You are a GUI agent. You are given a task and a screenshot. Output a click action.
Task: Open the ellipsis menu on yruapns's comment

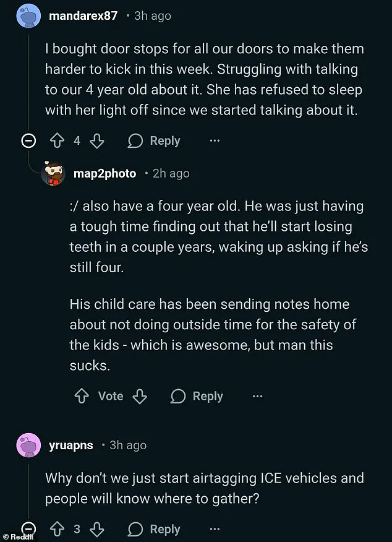pos(215,529)
